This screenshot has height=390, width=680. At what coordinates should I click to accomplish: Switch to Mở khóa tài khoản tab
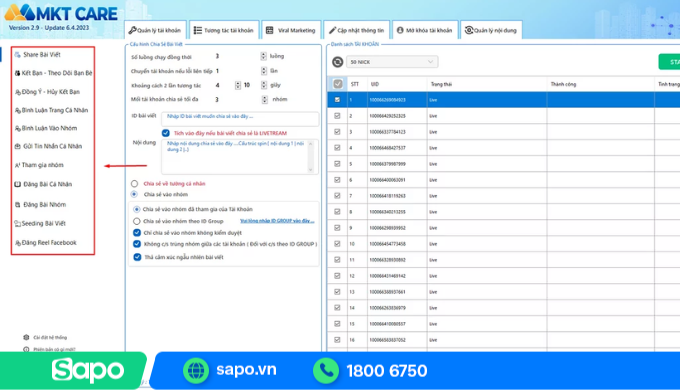click(x=425, y=30)
